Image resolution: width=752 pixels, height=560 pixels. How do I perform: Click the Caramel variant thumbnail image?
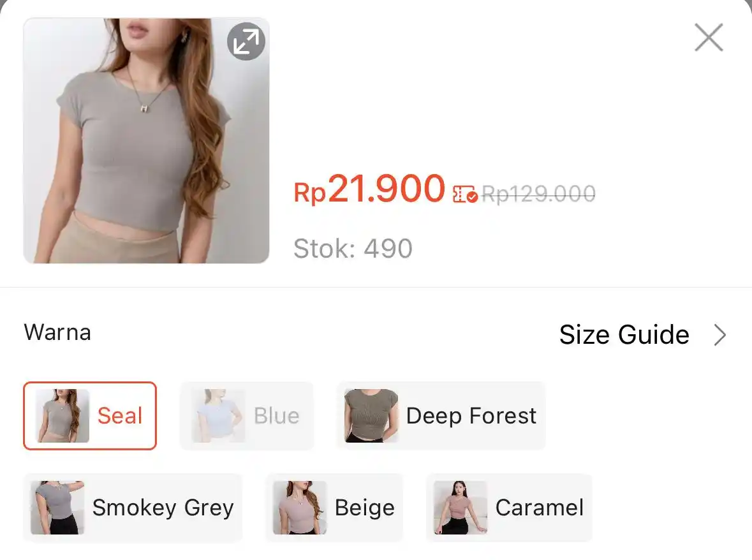click(459, 508)
